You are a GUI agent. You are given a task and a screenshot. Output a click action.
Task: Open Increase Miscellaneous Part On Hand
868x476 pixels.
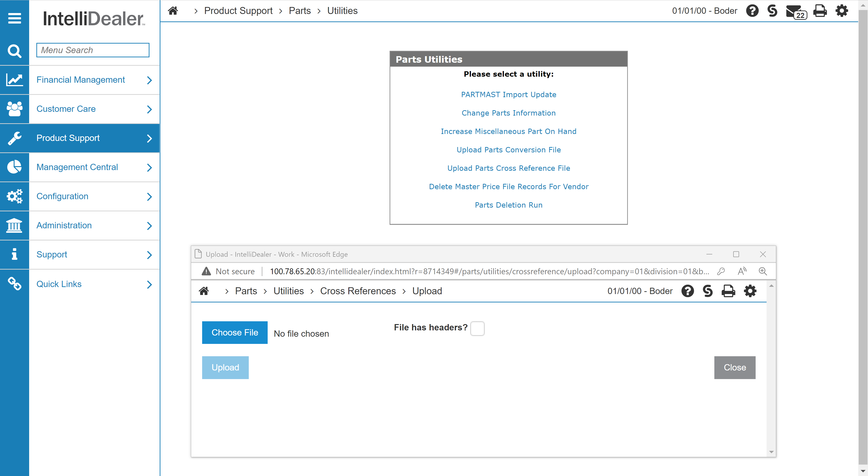coord(508,131)
